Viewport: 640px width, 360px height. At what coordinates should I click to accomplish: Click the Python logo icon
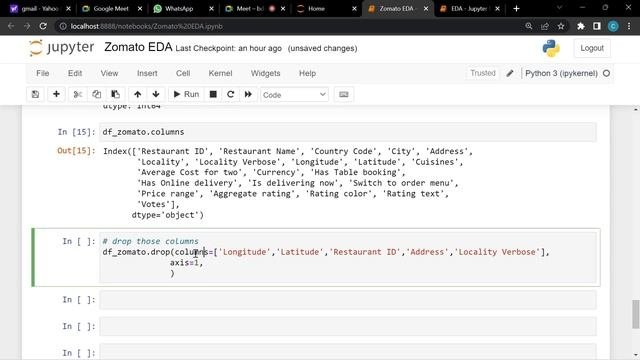tap(551, 48)
